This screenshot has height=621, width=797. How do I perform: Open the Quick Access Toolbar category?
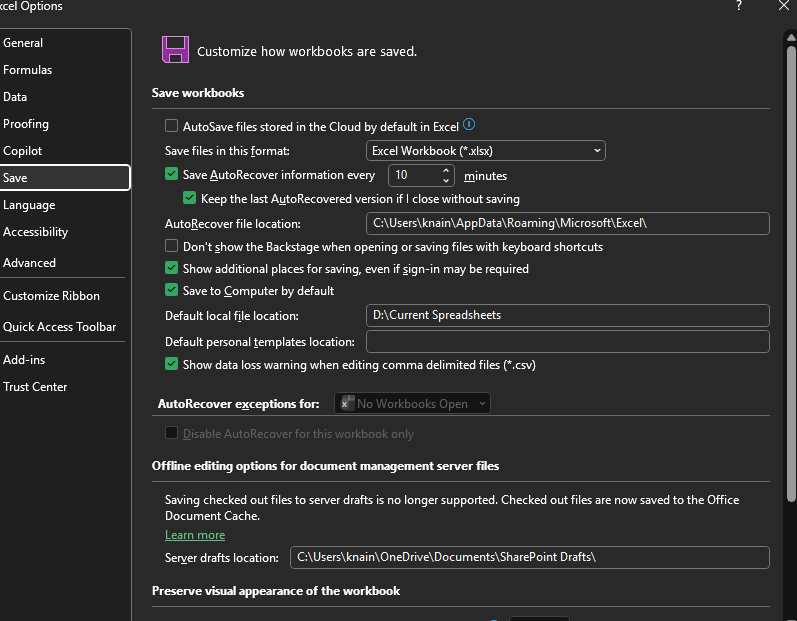tap(65, 326)
